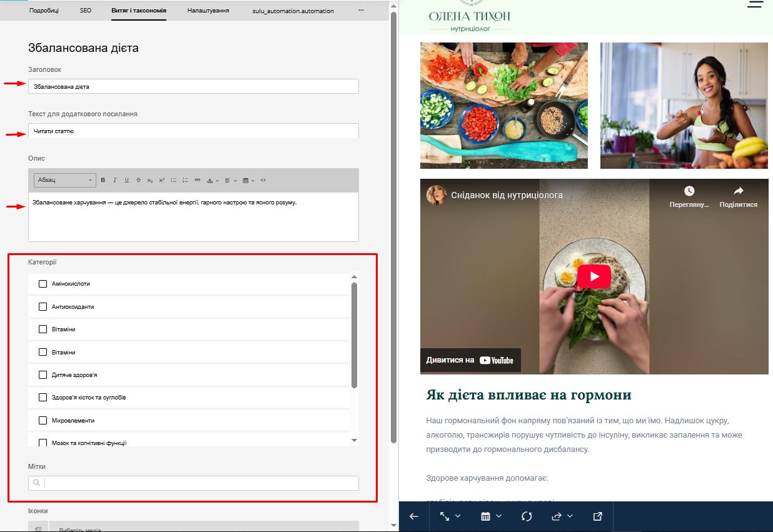Apply italic formatting in the editor

tap(114, 180)
